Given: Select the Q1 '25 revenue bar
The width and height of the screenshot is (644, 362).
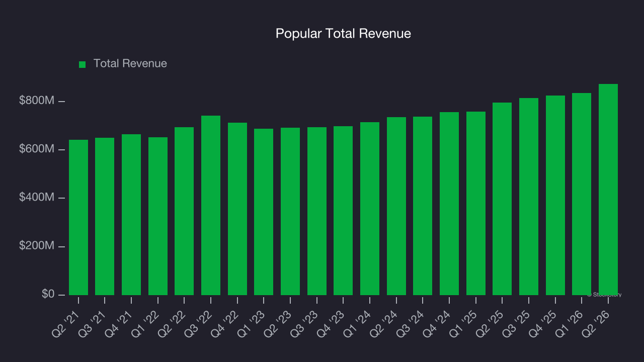Looking at the screenshot, I should click(476, 203).
